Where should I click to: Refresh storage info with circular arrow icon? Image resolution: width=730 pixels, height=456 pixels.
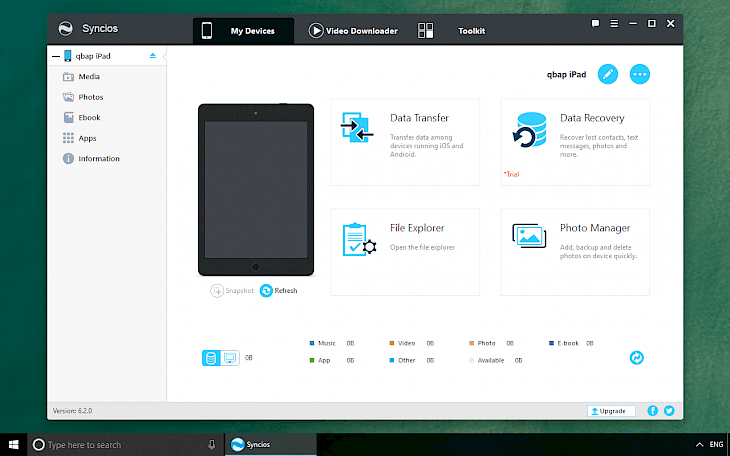tap(636, 358)
